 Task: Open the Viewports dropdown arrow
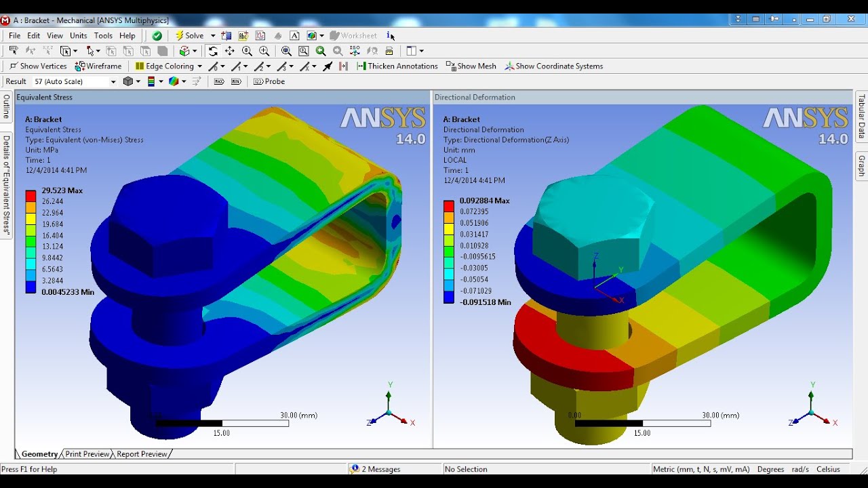[421, 51]
